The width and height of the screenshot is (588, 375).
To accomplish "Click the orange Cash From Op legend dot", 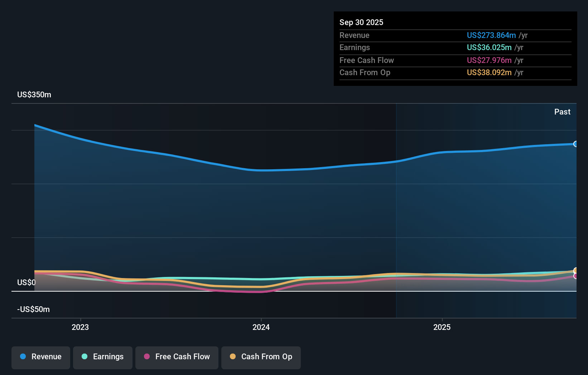I will [x=233, y=356].
